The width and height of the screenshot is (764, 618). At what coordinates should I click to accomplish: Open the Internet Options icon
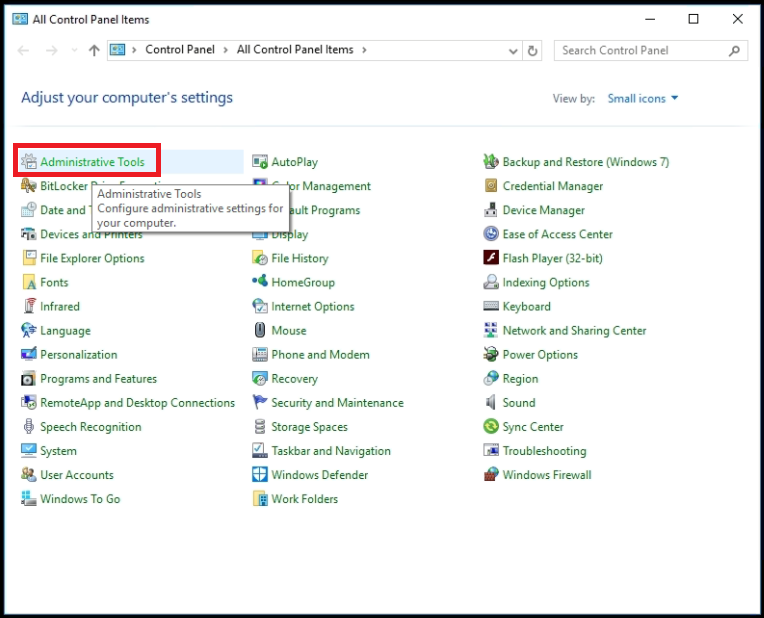(260, 306)
